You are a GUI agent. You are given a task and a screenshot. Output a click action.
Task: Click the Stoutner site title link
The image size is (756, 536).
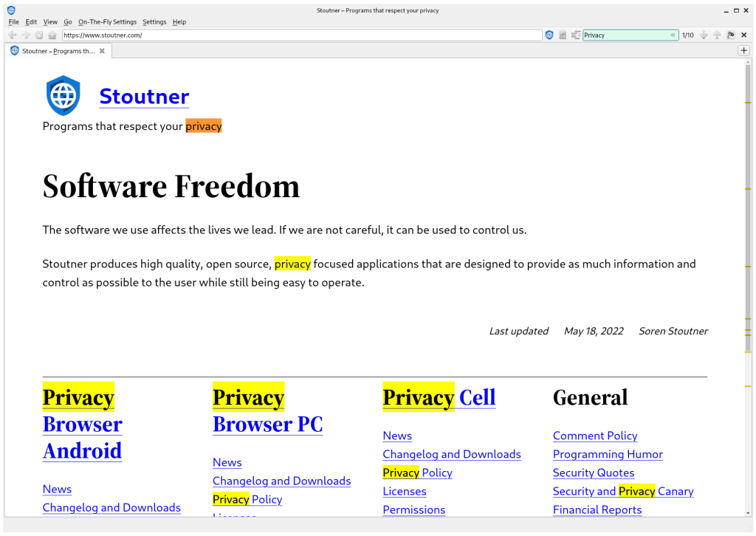[x=144, y=97]
